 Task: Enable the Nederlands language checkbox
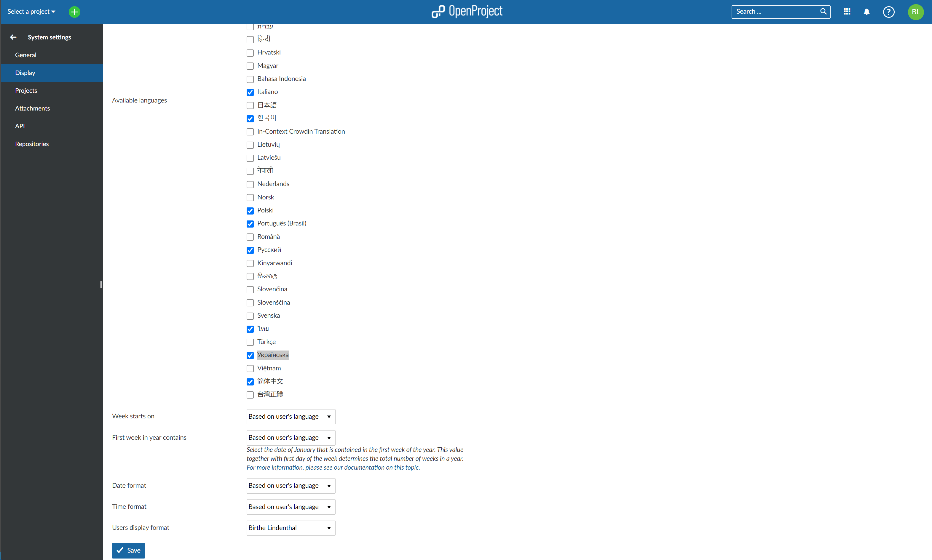[250, 184]
